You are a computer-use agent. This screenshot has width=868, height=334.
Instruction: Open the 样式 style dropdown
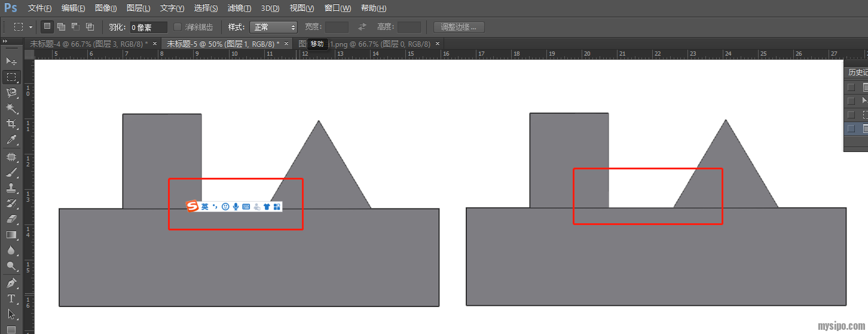coord(273,27)
